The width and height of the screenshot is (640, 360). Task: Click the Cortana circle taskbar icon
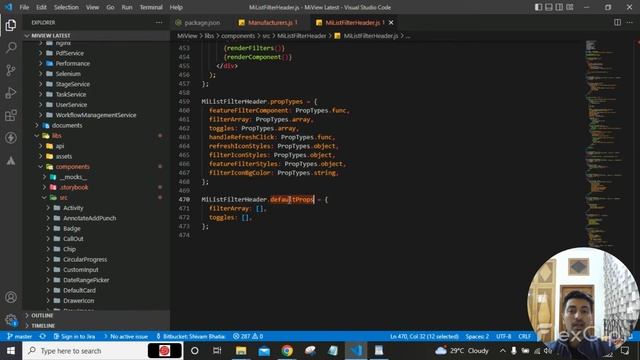click(x=195, y=351)
